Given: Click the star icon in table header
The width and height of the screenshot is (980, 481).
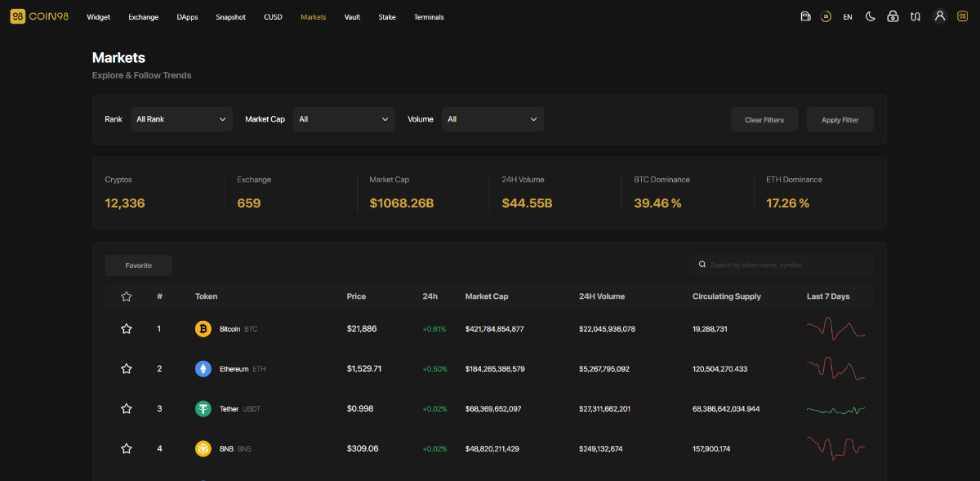Looking at the screenshot, I should [127, 296].
